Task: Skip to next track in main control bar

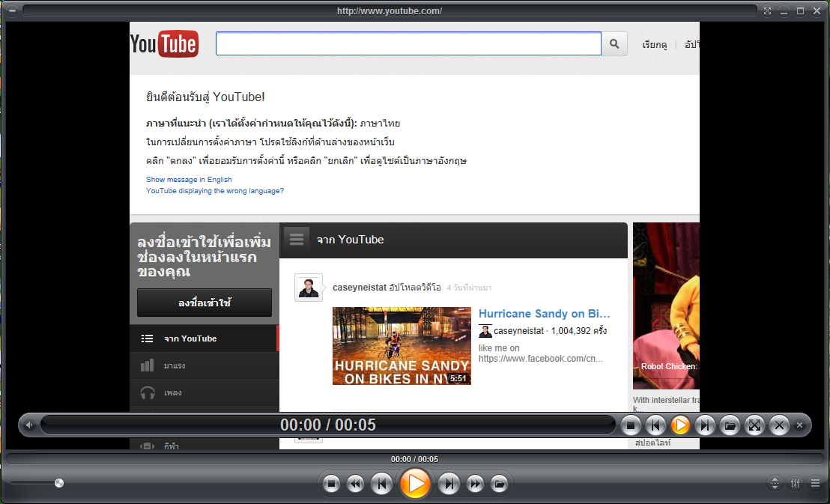Action: [x=449, y=483]
